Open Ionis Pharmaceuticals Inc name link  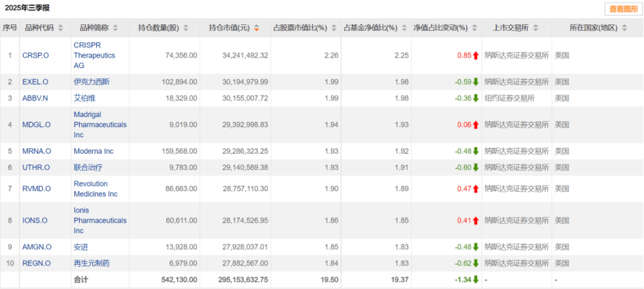[x=100, y=220]
